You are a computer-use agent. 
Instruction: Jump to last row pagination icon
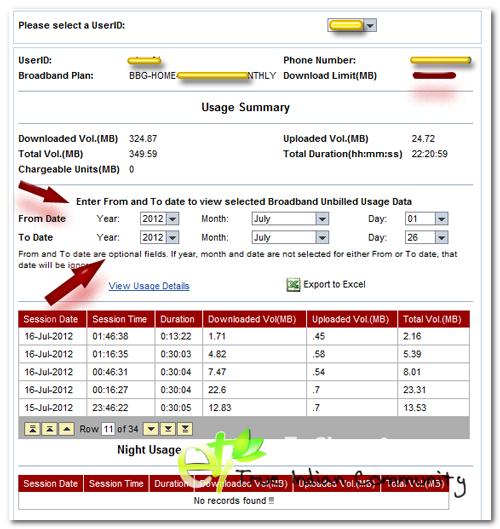point(185,429)
